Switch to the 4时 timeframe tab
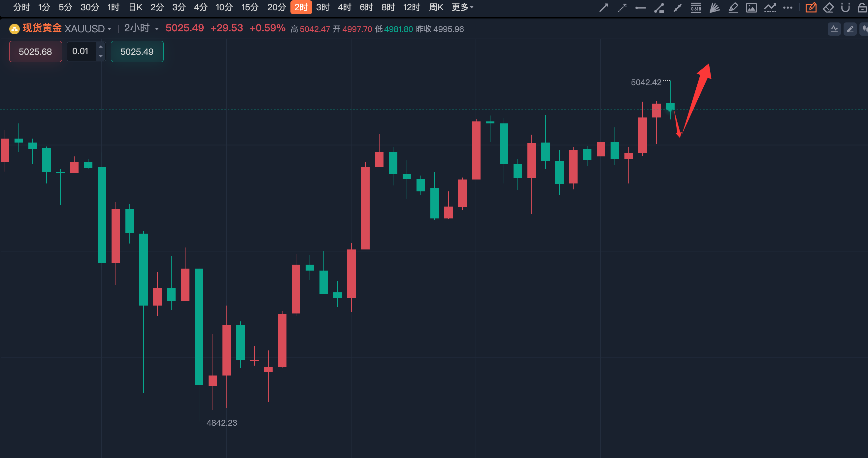Viewport: 868px width, 458px height. tap(344, 7)
